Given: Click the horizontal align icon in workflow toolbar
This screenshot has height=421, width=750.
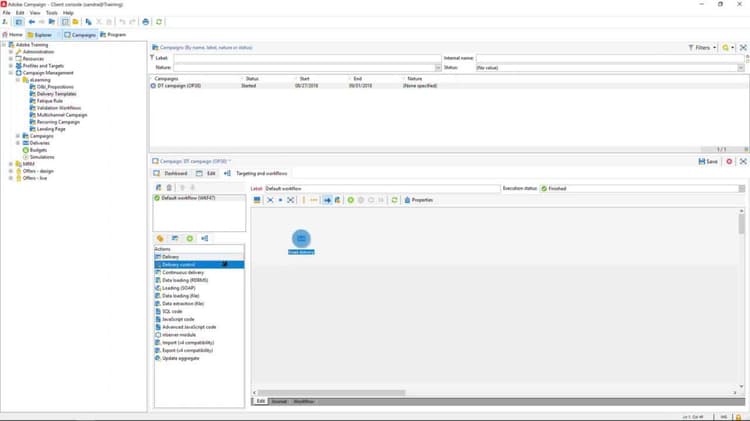Looking at the screenshot, I should tap(314, 200).
